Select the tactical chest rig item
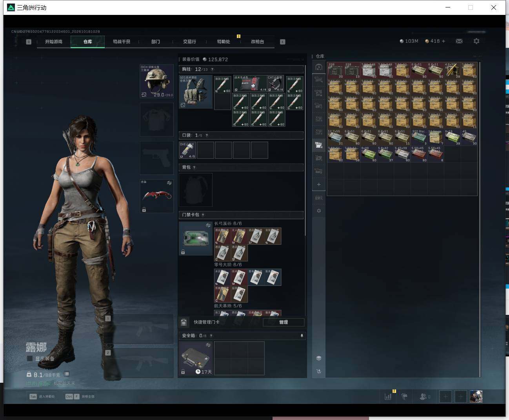This screenshot has width=509, height=420. coord(196,92)
